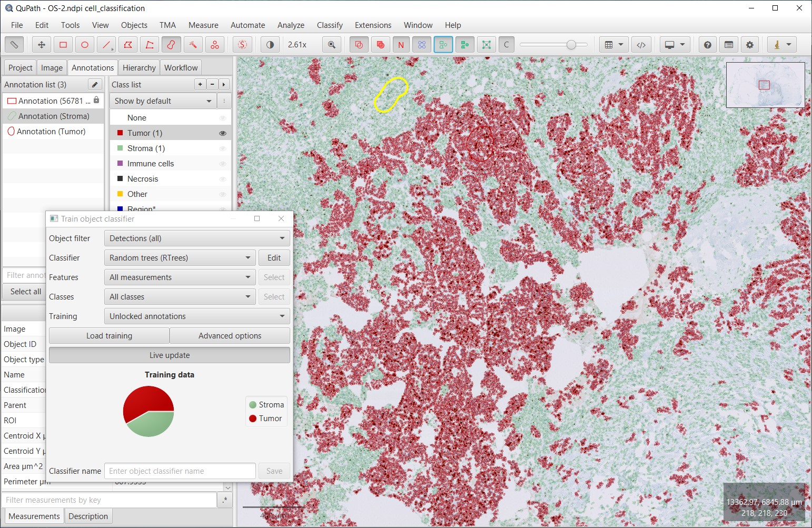Open the microscope icon dropdown
Image resolution: width=812 pixels, height=528 pixels.
[x=781, y=45]
